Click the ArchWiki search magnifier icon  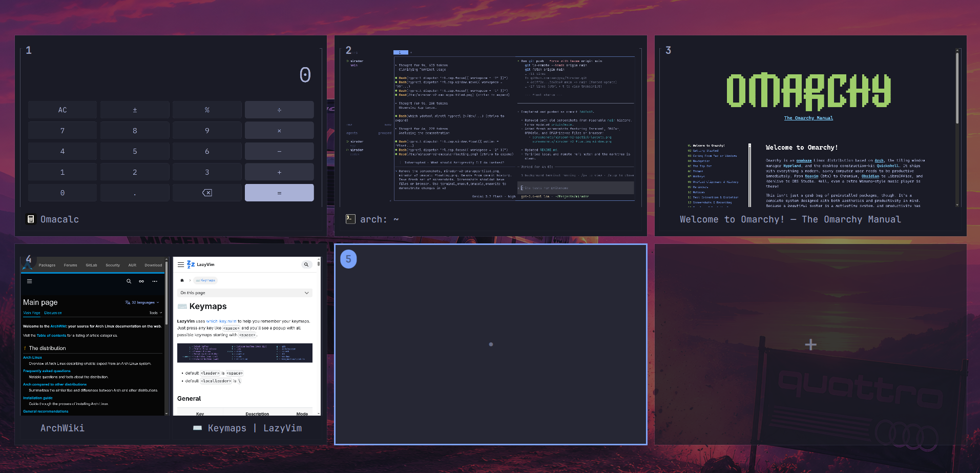tap(129, 281)
